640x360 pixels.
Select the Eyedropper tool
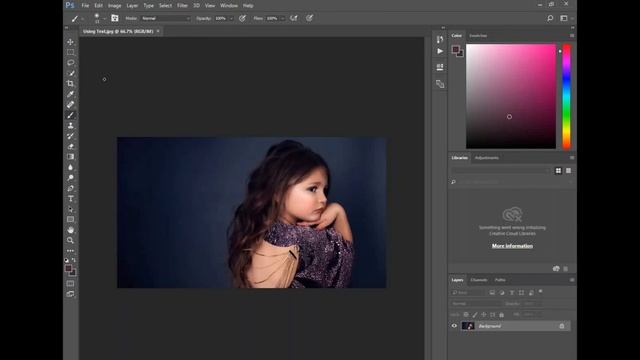[x=70, y=94]
